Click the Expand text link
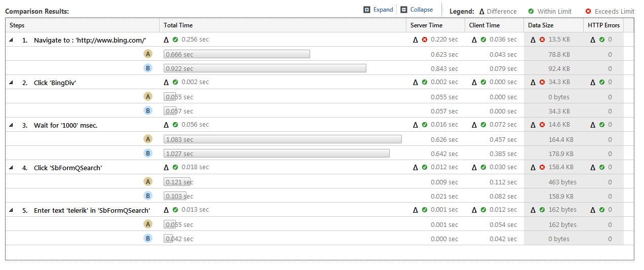The width and height of the screenshot is (644, 270). 383,10
